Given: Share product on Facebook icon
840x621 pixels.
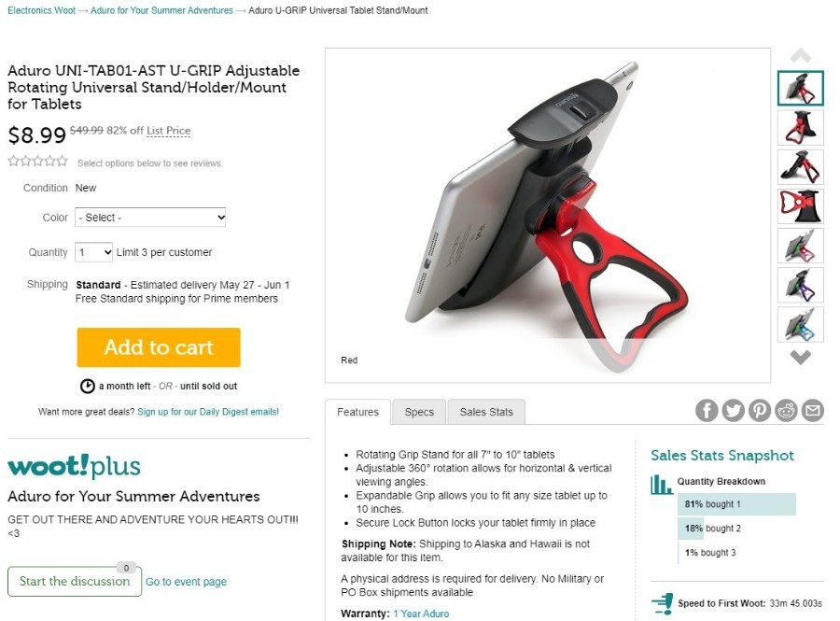Looking at the screenshot, I should (x=707, y=411).
